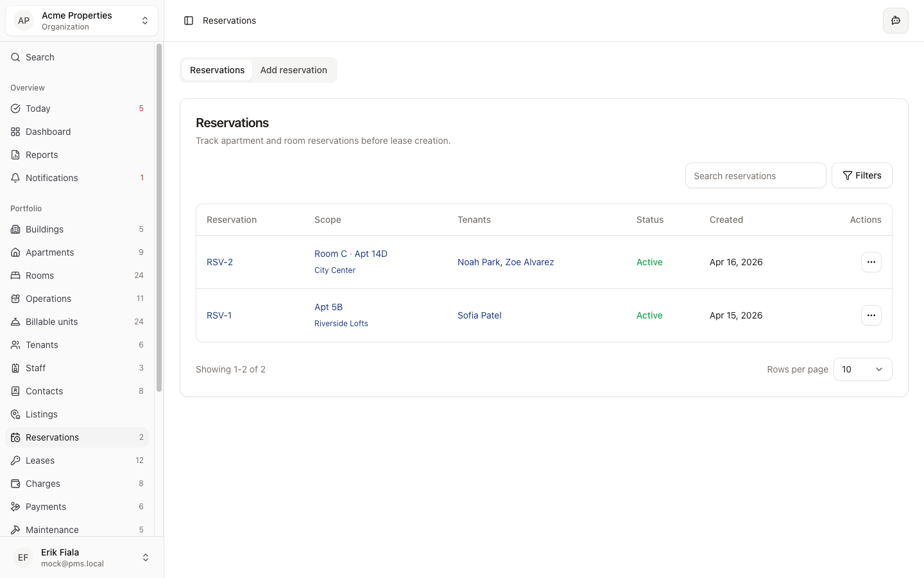This screenshot has width=924, height=578.
Task: Open the rows per page dropdown
Action: pos(862,369)
